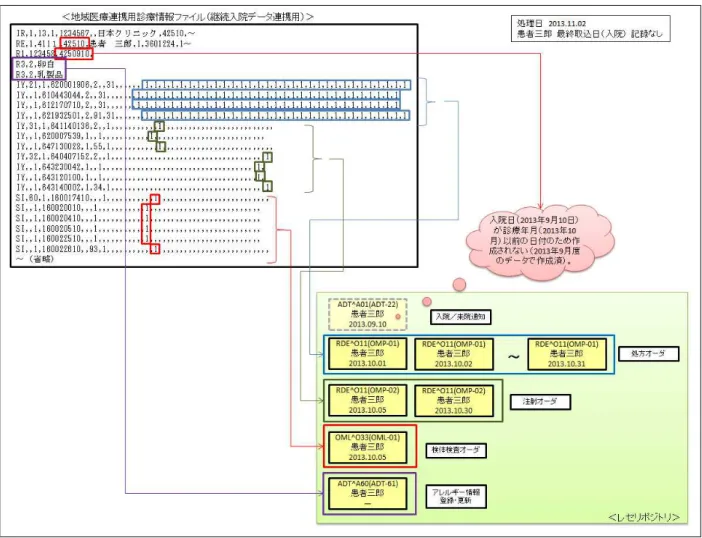This screenshot has width=702, height=538.
Task: Select RDE^O11(OMP-01) box dated 2013.10.31
Action: (x=567, y=354)
